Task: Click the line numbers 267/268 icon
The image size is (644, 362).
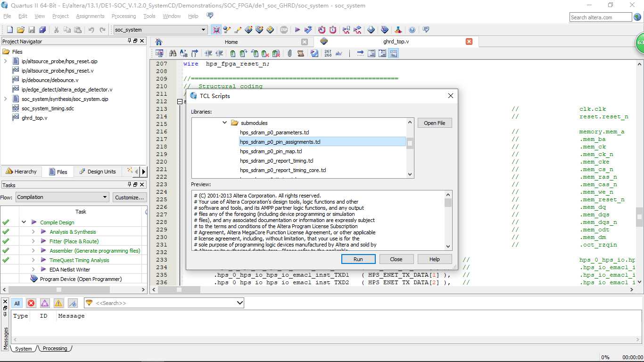Action: pyautogui.click(x=328, y=53)
